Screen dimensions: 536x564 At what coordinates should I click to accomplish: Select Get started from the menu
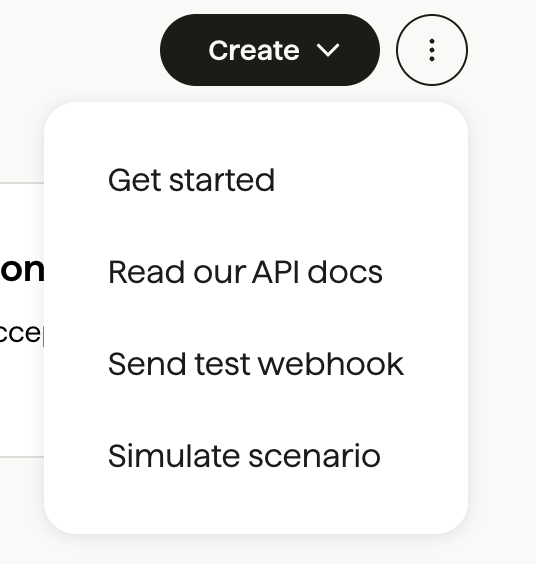[x=256, y=180]
